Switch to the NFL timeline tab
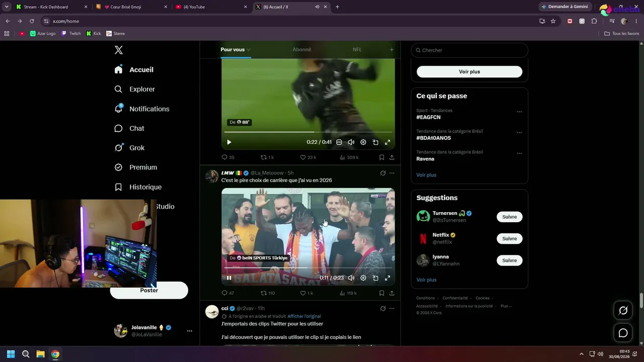The width and height of the screenshot is (644, 362). [x=357, y=50]
